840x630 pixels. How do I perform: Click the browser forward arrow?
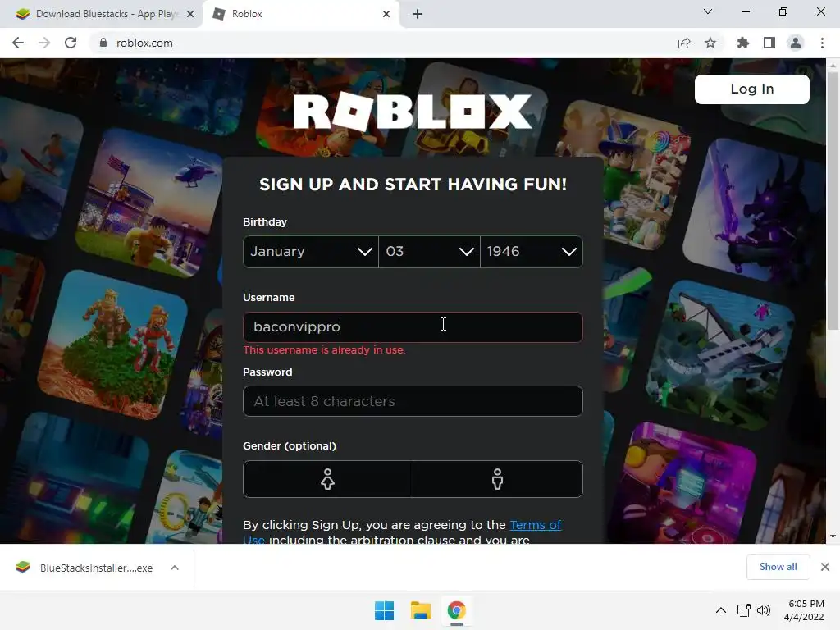[44, 43]
